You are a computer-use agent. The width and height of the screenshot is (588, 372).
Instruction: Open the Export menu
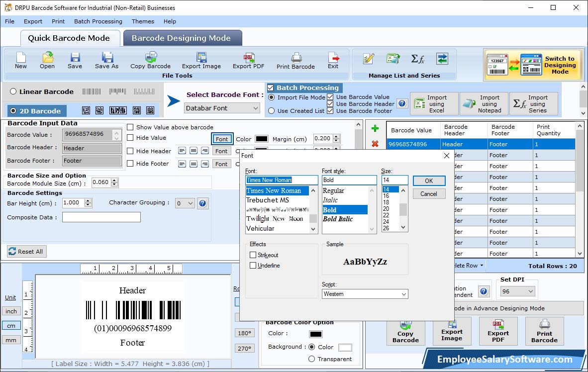tap(33, 21)
